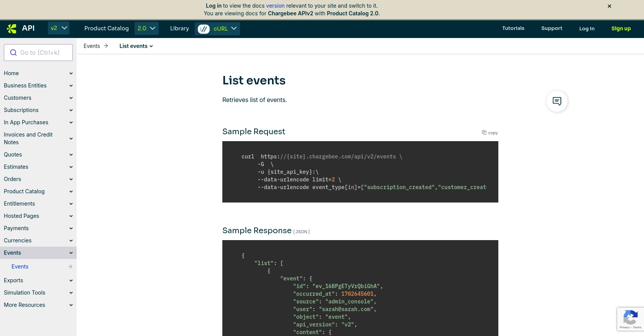Click the "occurred_at" value 1702645601
This screenshot has width=644, height=336.
(357, 294)
